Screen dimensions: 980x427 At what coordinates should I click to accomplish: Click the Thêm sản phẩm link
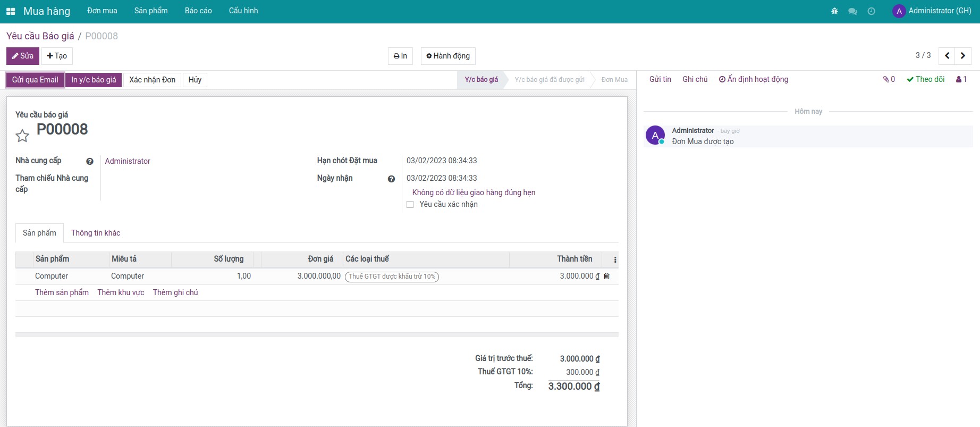click(x=62, y=292)
